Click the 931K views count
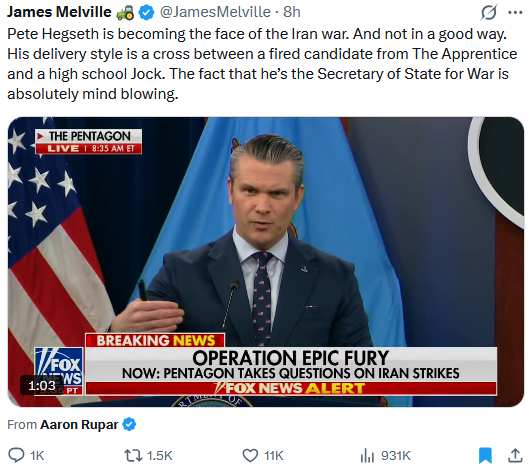Image resolution: width=532 pixels, height=468 pixels. [x=396, y=456]
